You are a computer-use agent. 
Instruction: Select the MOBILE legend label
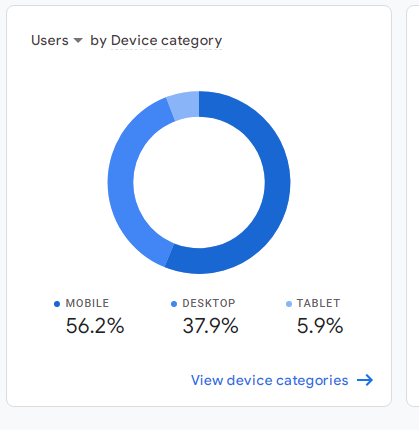[x=87, y=303]
